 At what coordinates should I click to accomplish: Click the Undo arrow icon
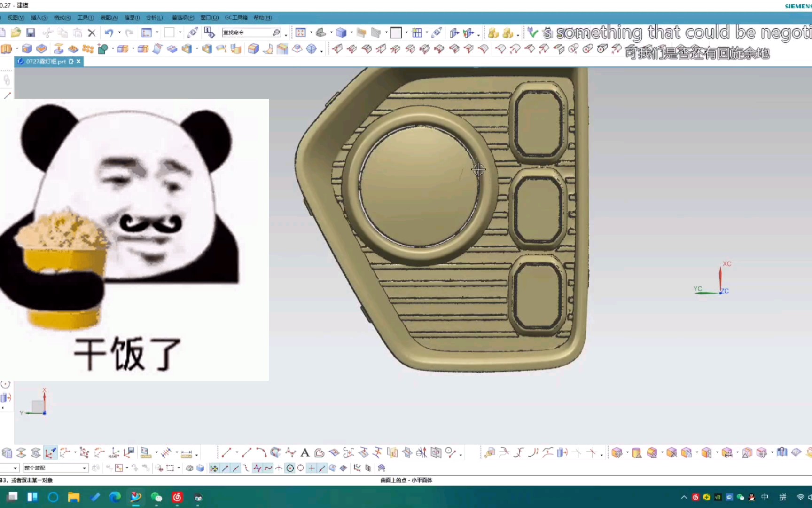tap(109, 32)
